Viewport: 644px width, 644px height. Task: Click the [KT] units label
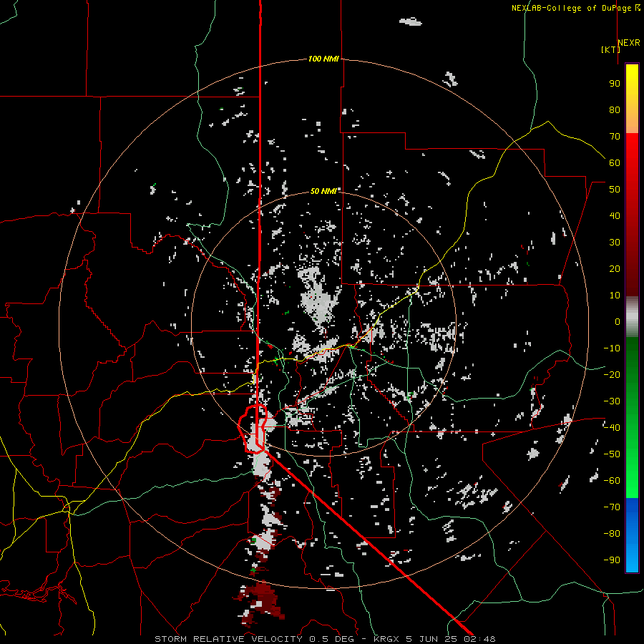[x=611, y=49]
